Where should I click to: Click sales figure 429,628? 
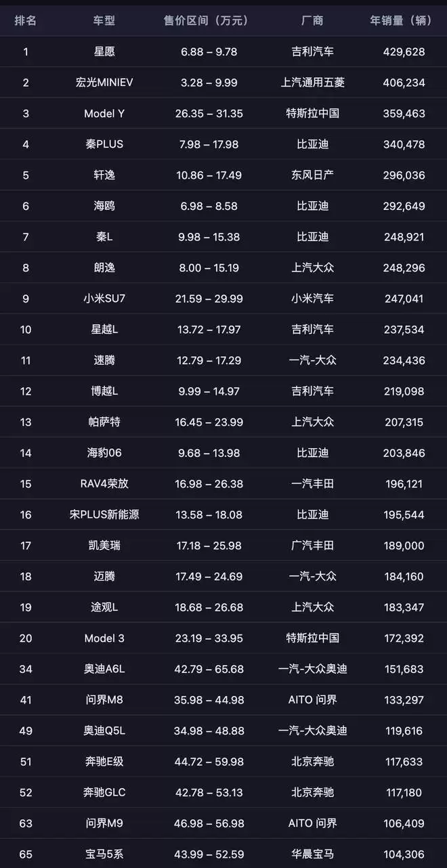pos(404,51)
